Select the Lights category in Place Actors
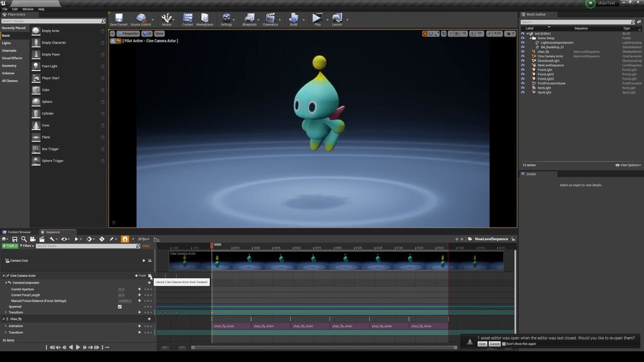Screen dimensions: 644x362 pos(6,43)
